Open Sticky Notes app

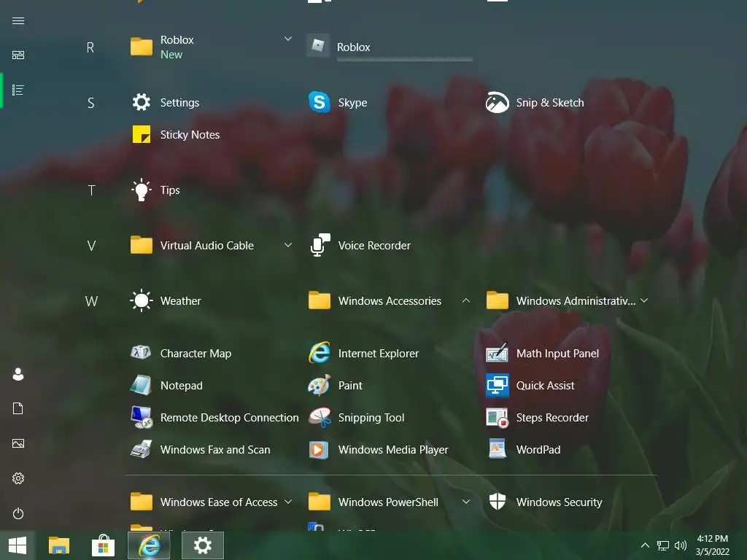click(x=175, y=135)
